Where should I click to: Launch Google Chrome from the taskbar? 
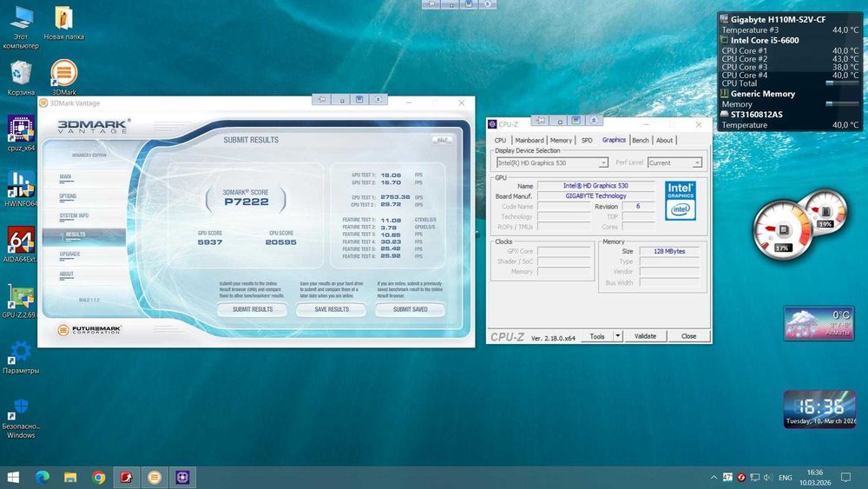coord(99,478)
